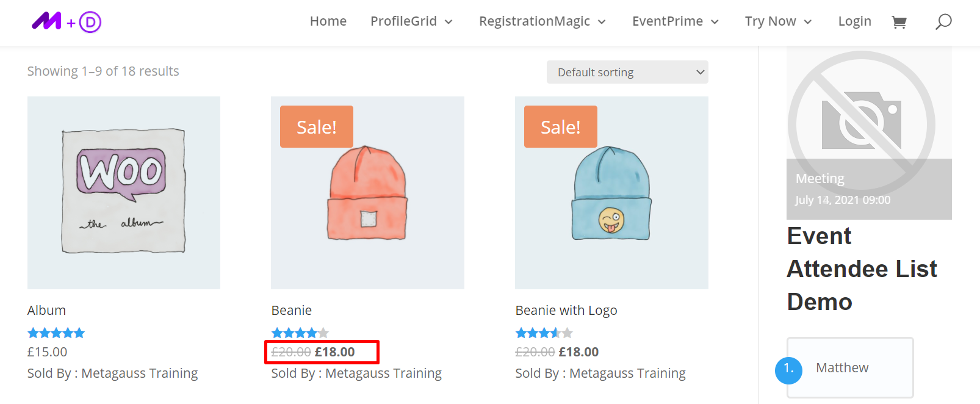
Task: Click the search magnifier icon
Action: 943,21
